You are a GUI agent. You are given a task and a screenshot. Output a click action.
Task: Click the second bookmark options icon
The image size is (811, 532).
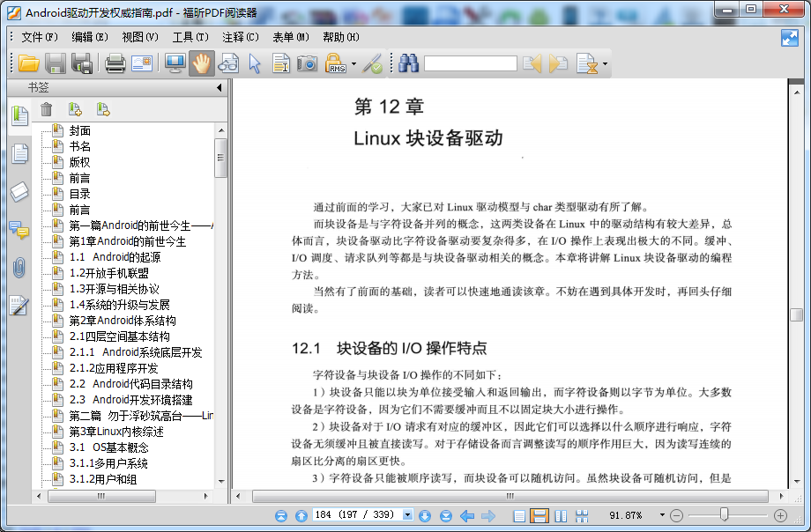(x=103, y=109)
